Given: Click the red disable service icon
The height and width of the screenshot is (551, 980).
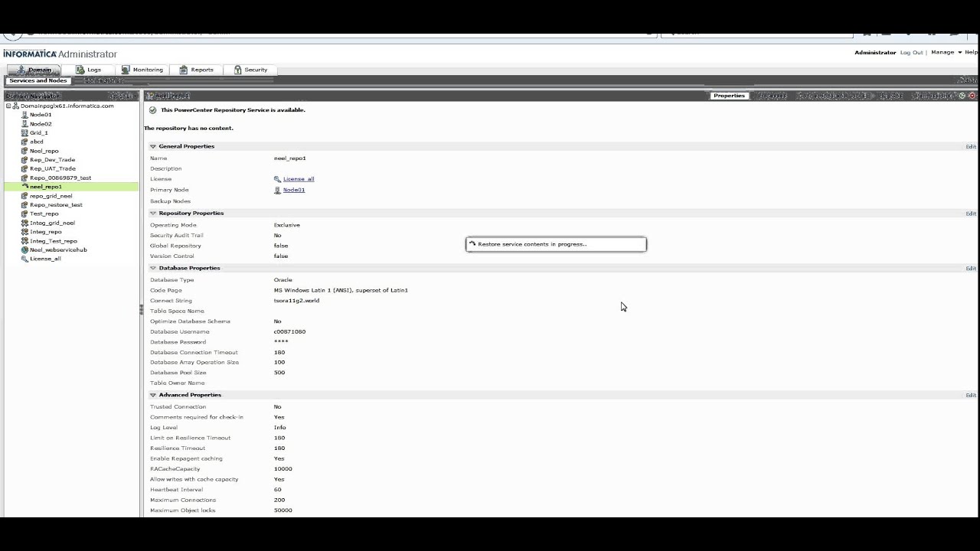Looking at the screenshot, I should pos(972,96).
